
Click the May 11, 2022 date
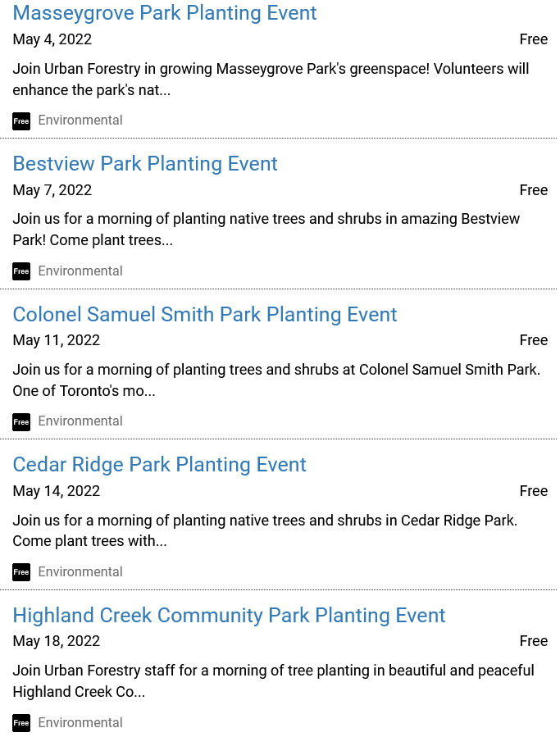point(57,340)
